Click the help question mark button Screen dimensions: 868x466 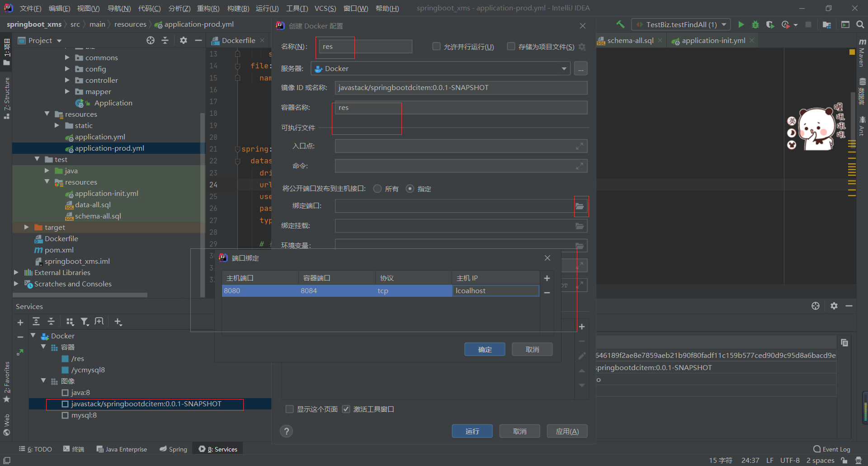tap(286, 431)
